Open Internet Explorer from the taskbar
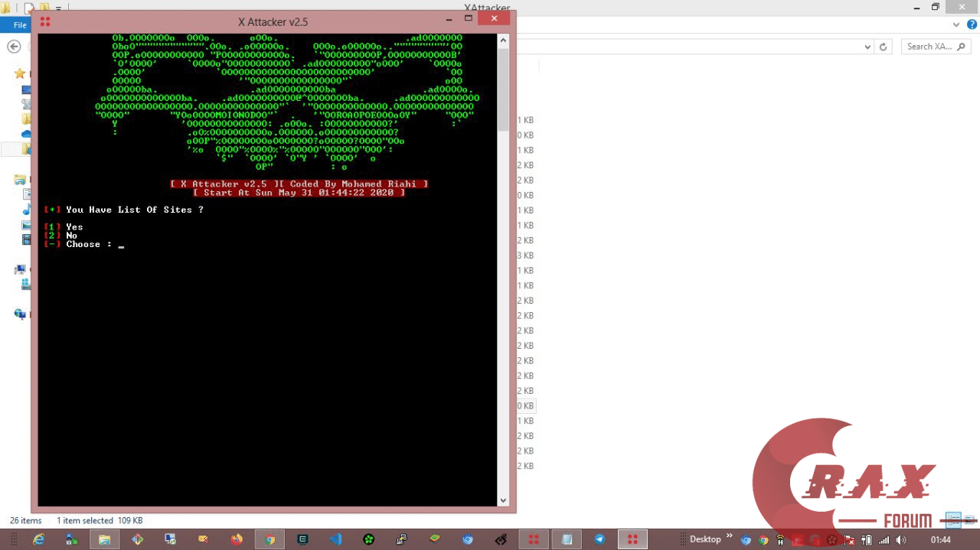980x550 pixels. 38,539
